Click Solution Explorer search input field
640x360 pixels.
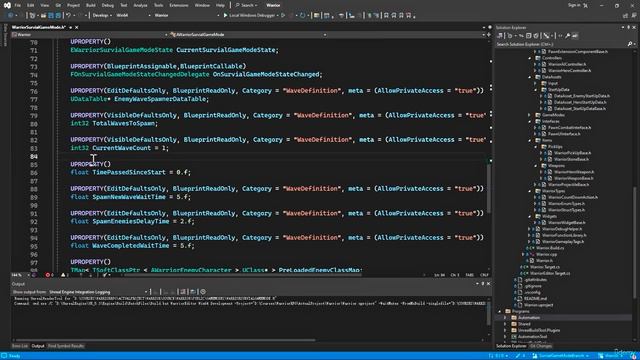(561, 44)
